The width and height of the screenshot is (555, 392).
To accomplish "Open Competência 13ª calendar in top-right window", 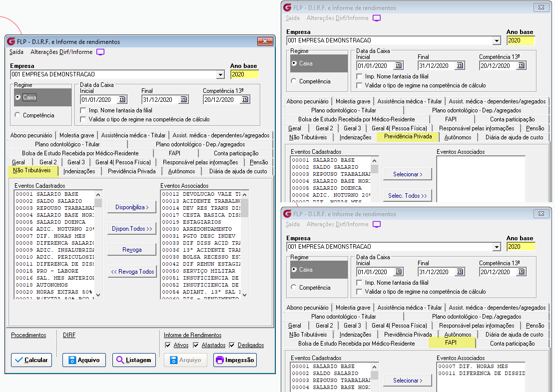I will 521,66.
